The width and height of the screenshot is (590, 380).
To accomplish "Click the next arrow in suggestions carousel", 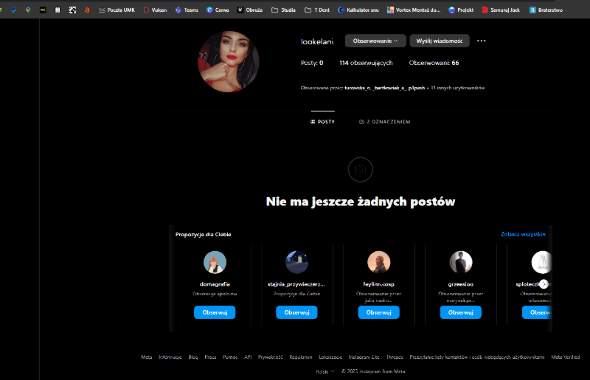I will [543, 284].
